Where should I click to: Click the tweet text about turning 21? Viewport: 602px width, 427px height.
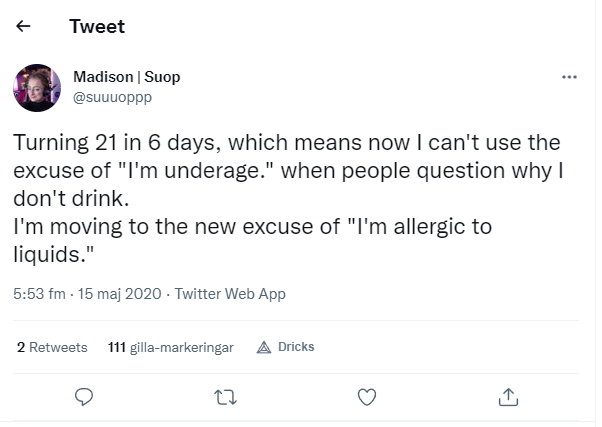287,170
